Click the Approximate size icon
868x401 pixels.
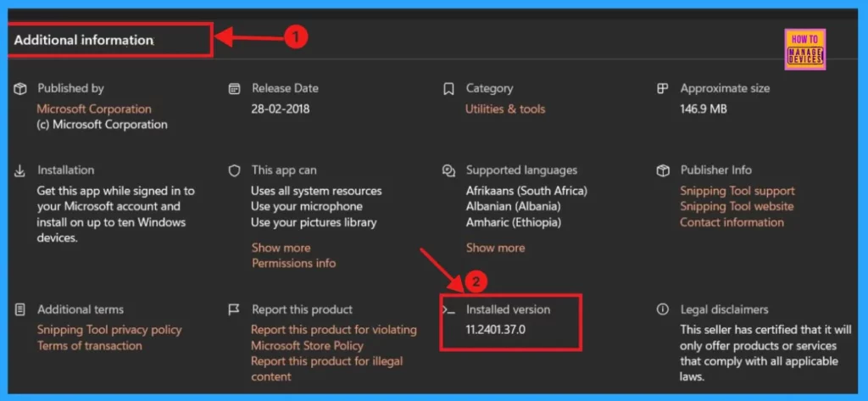pyautogui.click(x=663, y=89)
